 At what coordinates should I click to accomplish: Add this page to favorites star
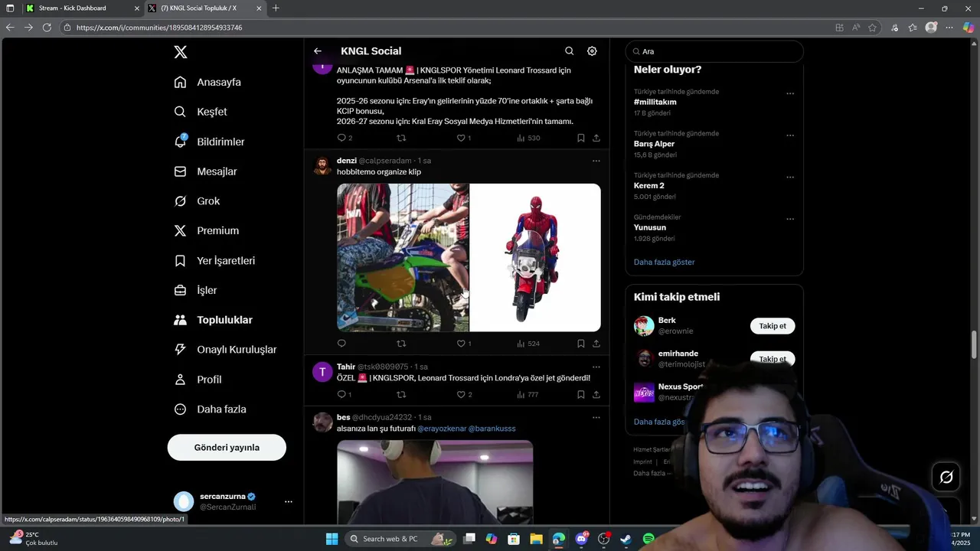coord(872,28)
